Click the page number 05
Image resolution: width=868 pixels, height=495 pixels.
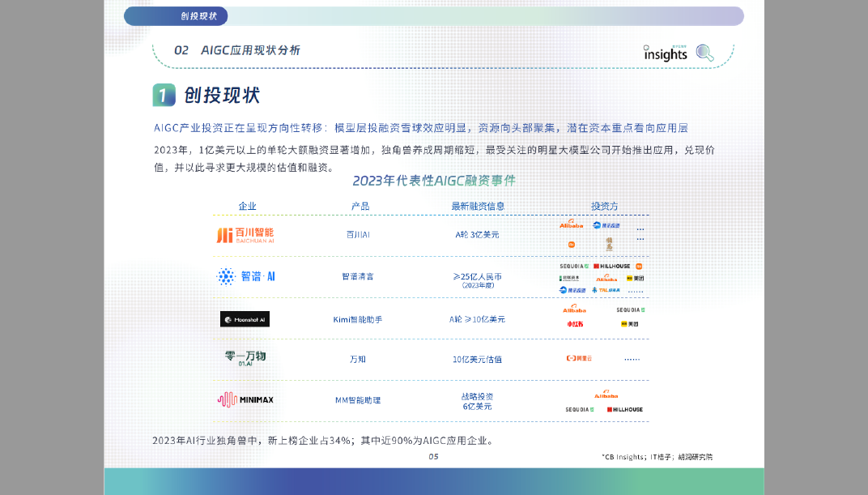point(433,457)
